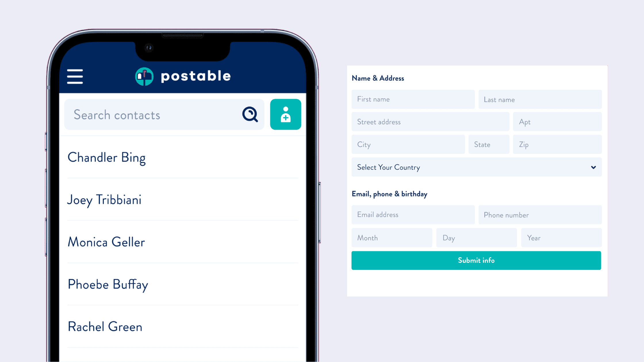Click the Month birthday input field

point(392,237)
